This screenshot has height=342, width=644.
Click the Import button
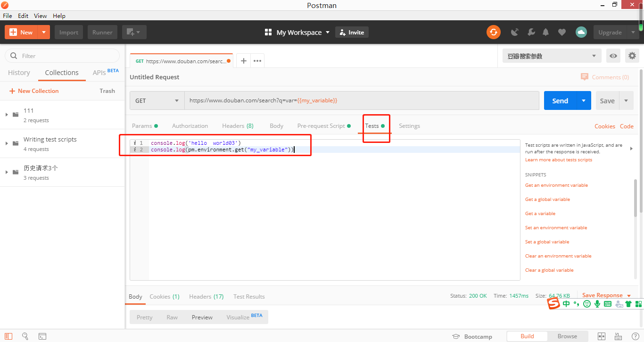(69, 32)
